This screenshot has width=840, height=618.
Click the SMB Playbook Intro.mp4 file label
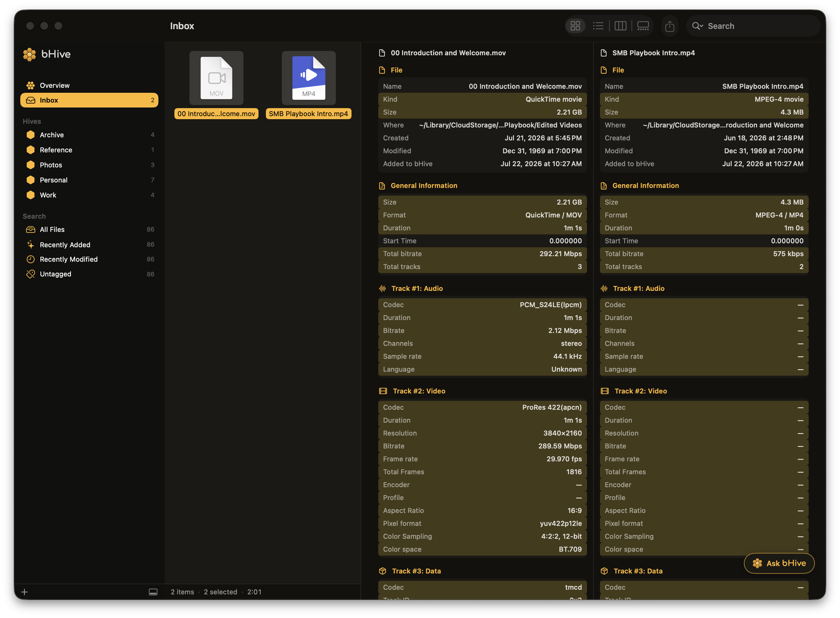309,114
